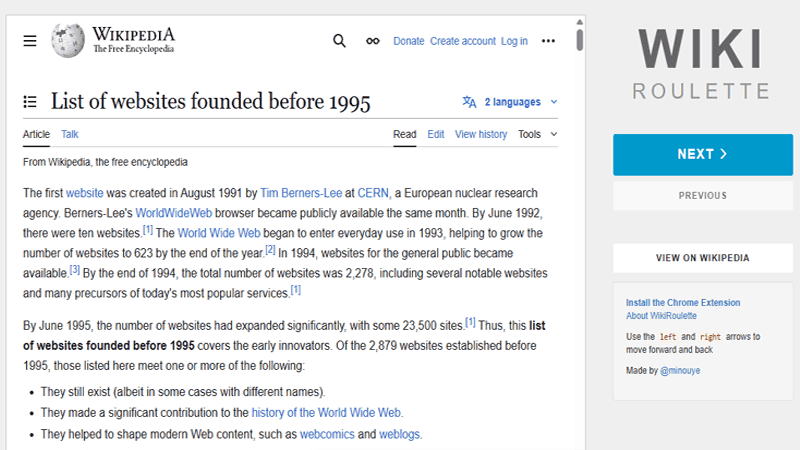The image size is (800, 450).
Task: Open Wikipedia search with magnifier icon
Action: [x=339, y=41]
